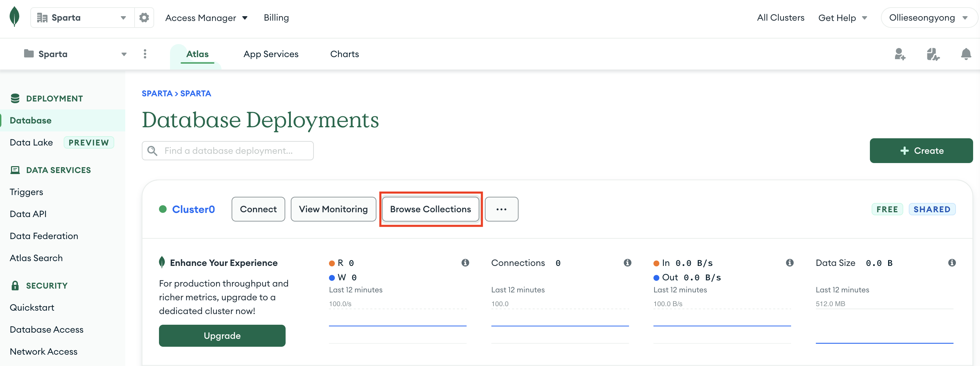980x366 pixels.
Task: Click View Monitoring button
Action: point(333,209)
